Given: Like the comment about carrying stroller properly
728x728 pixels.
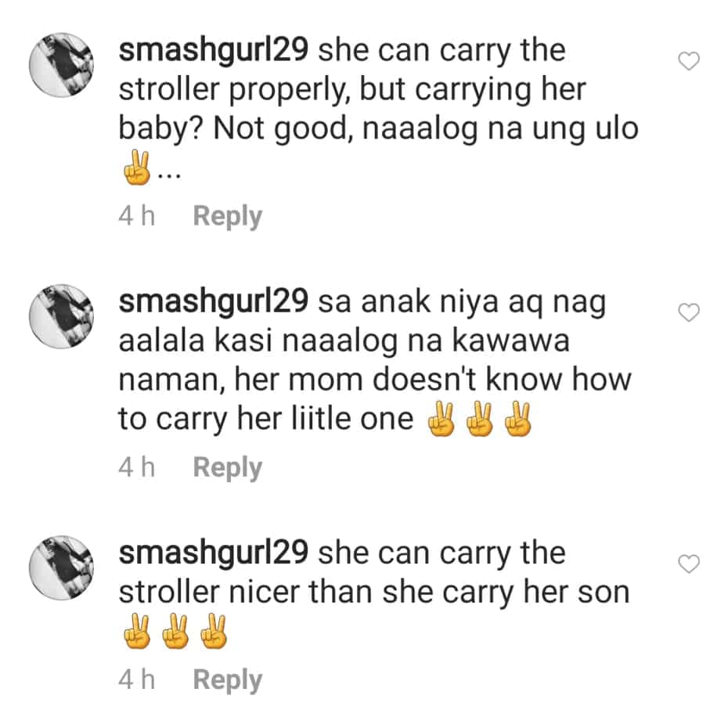Looking at the screenshot, I should click(x=689, y=61).
